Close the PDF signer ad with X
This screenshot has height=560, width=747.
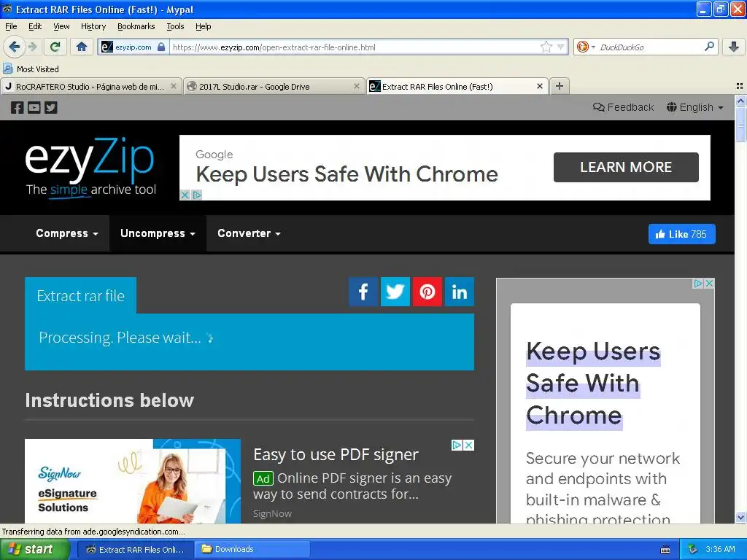(469, 445)
